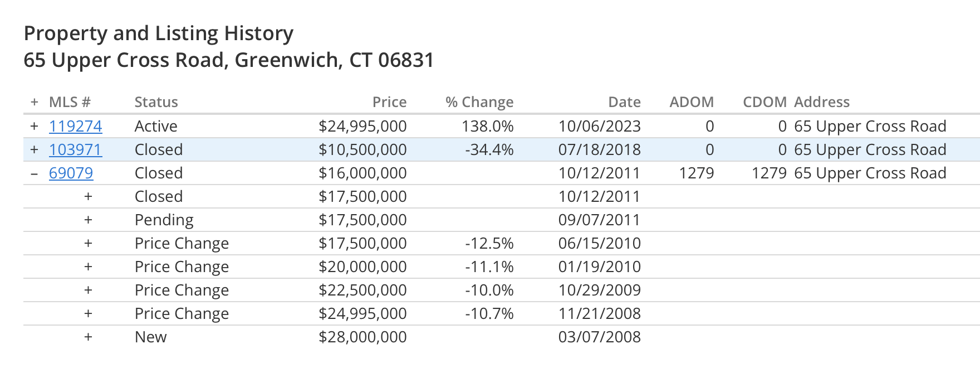Click the MLS # column header
Viewport: 980px width, 368px height.
point(70,102)
